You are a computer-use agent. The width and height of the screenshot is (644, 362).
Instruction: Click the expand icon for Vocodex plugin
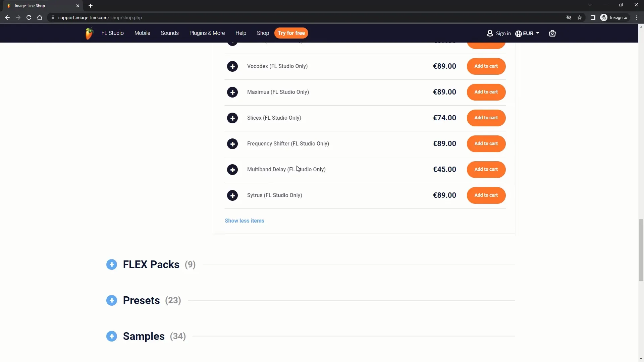coord(232,66)
